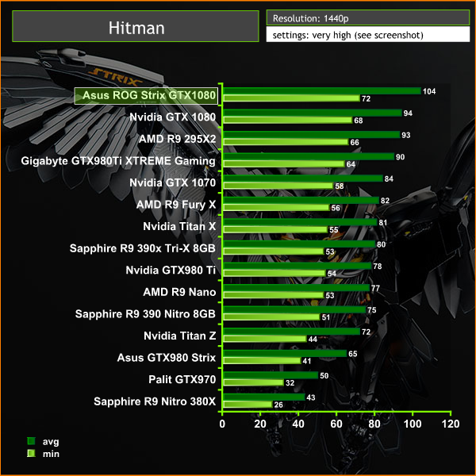Click the AMD R9 Nano label
The width and height of the screenshot is (476, 476).
click(x=179, y=292)
